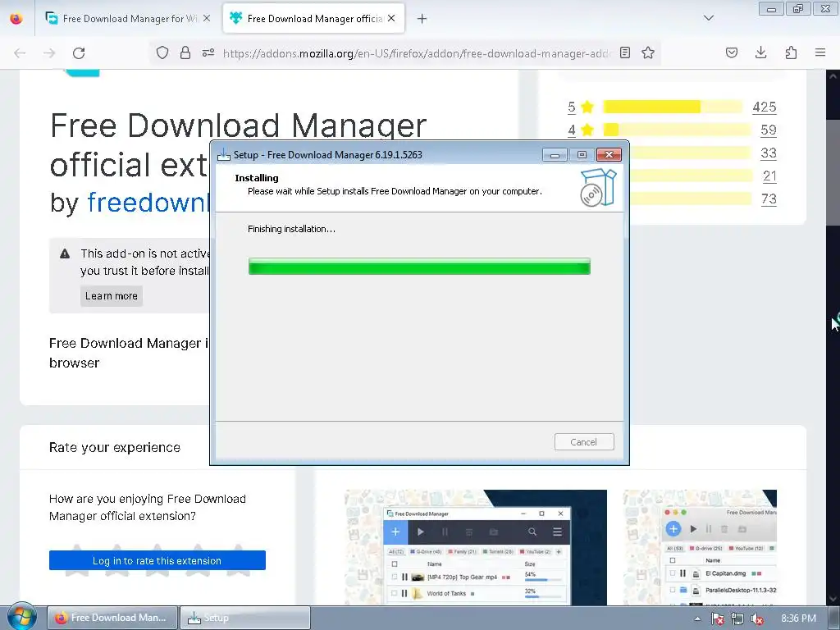Viewport: 840px width, 630px height.
Task: Open the 73 reviews count link
Action: click(x=769, y=199)
